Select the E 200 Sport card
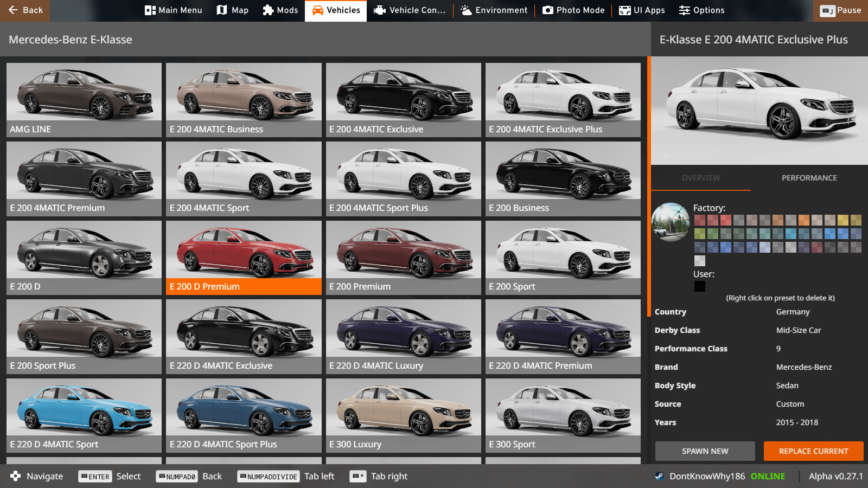Image resolution: width=868 pixels, height=488 pixels. pos(563,258)
